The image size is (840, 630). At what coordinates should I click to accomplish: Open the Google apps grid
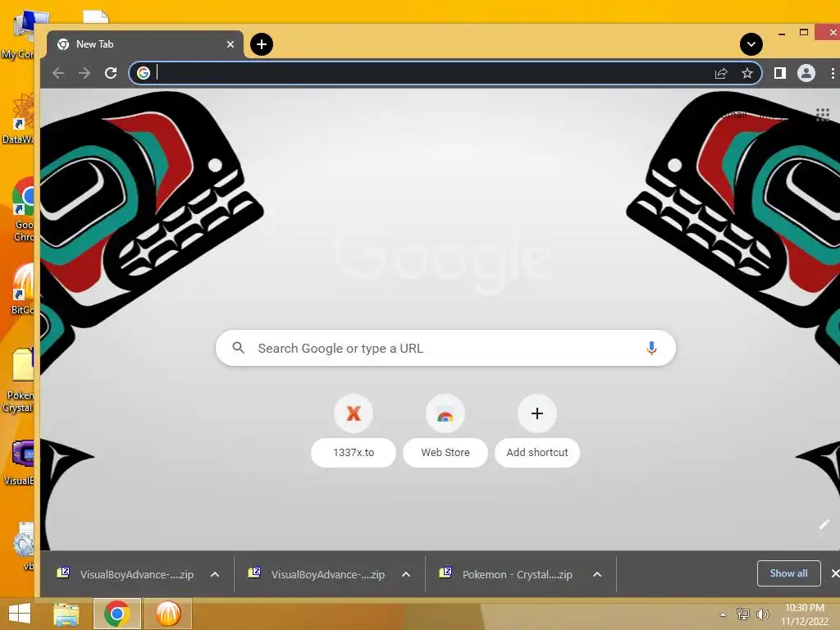[x=822, y=114]
